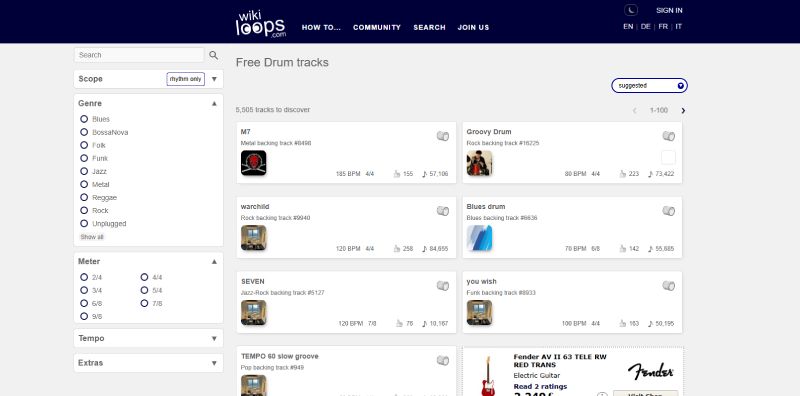Expand the Tempo filter panel

214,338
